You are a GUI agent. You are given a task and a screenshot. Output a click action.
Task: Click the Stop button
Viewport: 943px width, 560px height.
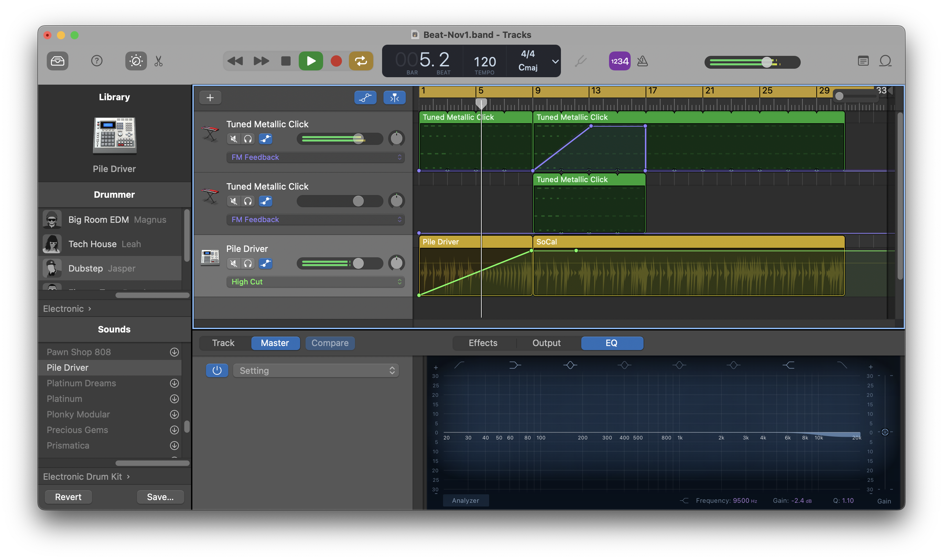click(286, 61)
